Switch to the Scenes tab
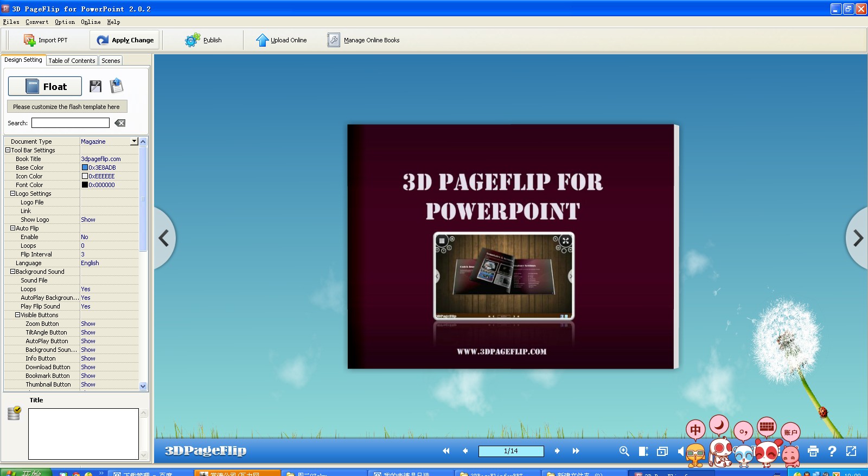 [111, 61]
